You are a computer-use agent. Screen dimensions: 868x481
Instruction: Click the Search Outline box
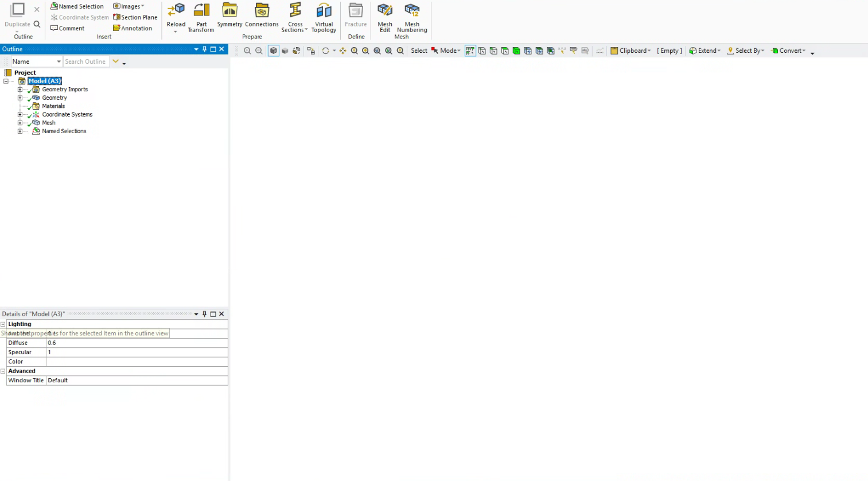pos(85,61)
